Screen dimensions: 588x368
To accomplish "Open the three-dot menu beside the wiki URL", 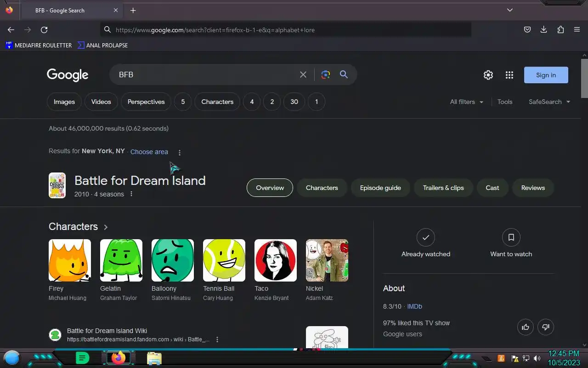I will 217,339.
